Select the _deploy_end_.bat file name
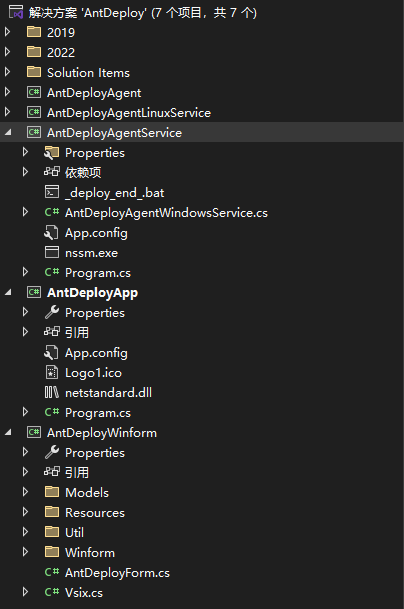Viewport: 404px width, 609px height. click(115, 193)
